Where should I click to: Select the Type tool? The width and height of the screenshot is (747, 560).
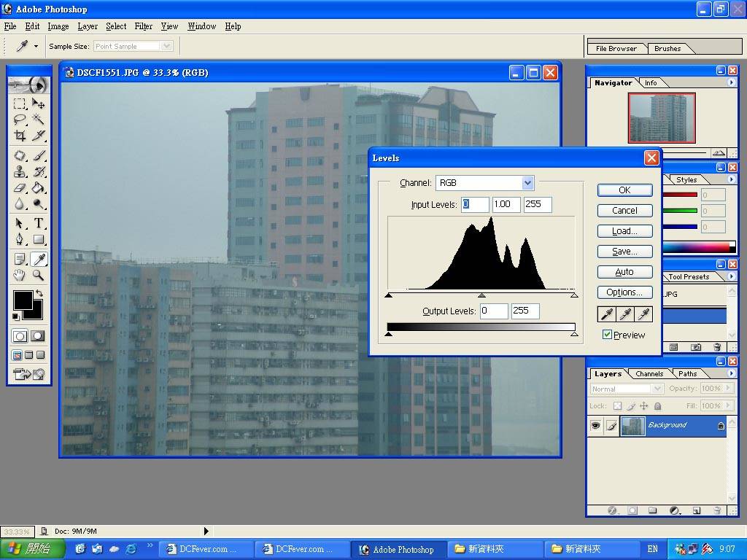(x=39, y=223)
